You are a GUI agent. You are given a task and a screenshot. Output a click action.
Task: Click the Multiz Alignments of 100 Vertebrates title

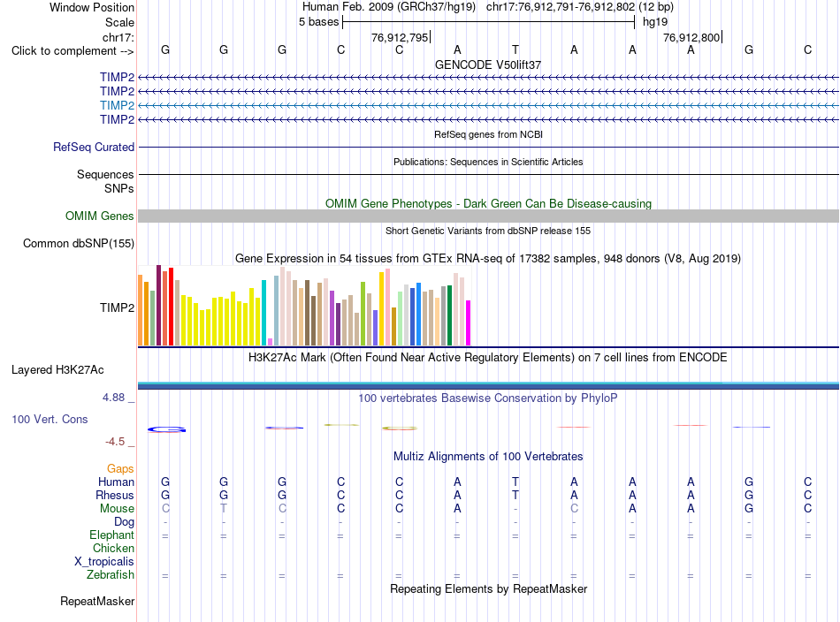pyautogui.click(x=488, y=456)
